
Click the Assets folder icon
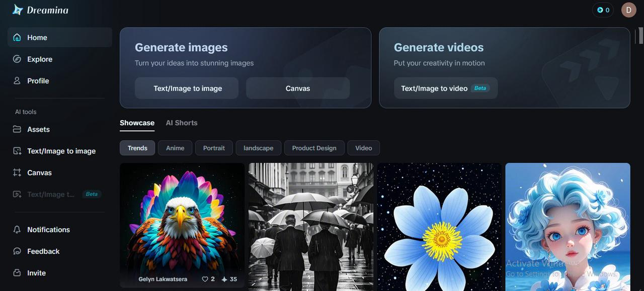point(17,129)
